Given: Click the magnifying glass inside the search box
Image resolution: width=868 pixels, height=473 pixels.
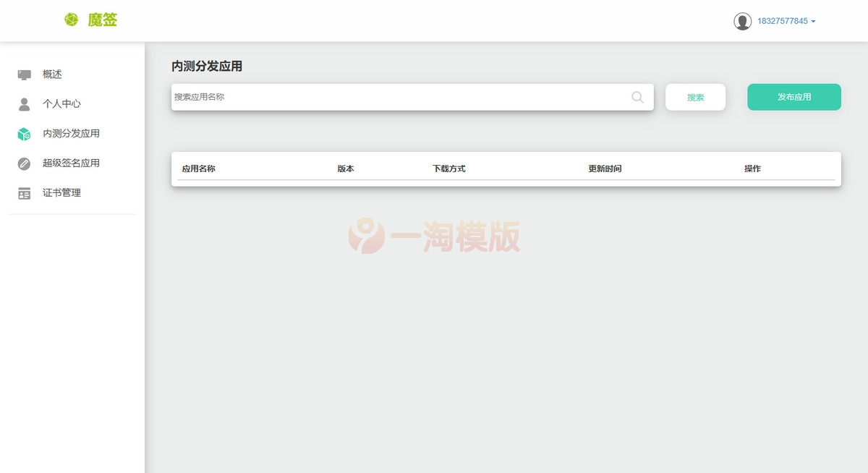Looking at the screenshot, I should coord(637,96).
